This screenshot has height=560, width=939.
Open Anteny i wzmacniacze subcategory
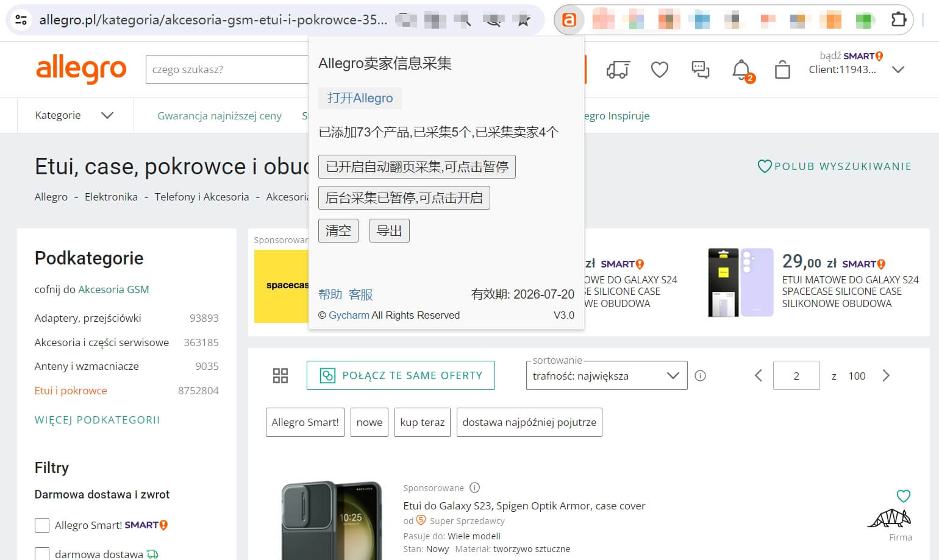point(87,366)
